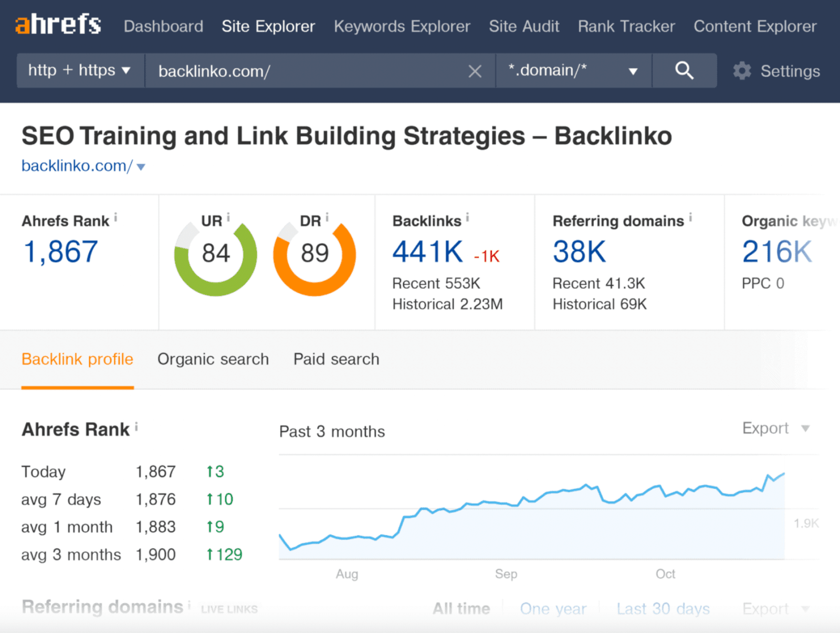This screenshot has height=633, width=840.
Task: Click the Recent 41.3K referring domains text
Action: coord(598,284)
